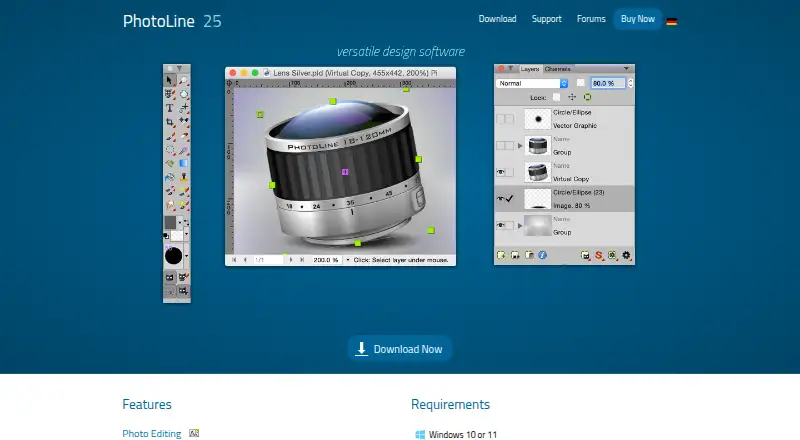Image resolution: width=800 pixels, height=440 pixels.
Task: Select the eyedropper color picker tool
Action: coord(184,121)
